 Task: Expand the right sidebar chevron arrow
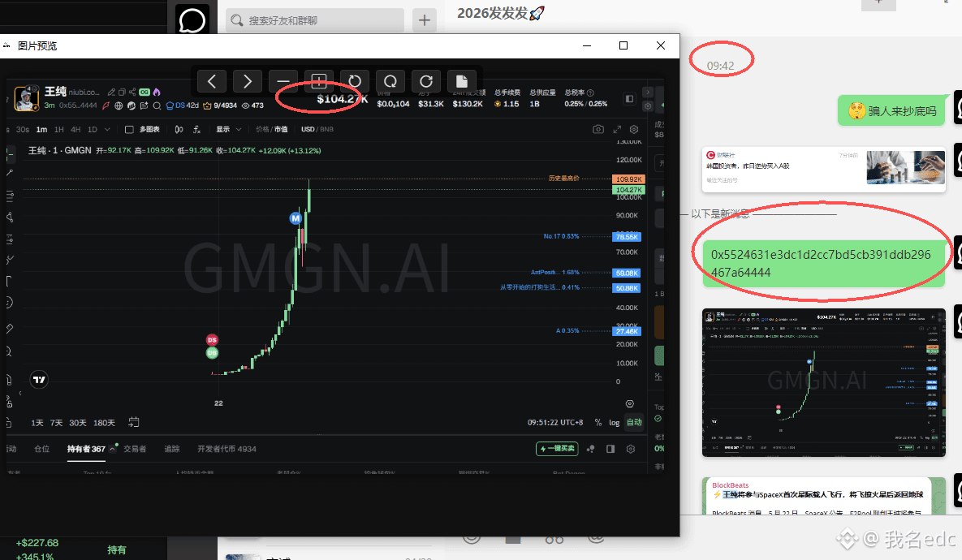(x=648, y=92)
